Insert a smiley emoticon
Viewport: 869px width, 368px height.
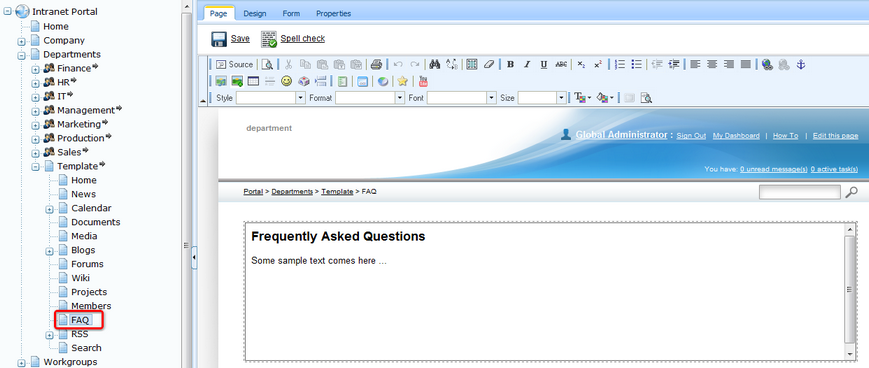pos(286,81)
